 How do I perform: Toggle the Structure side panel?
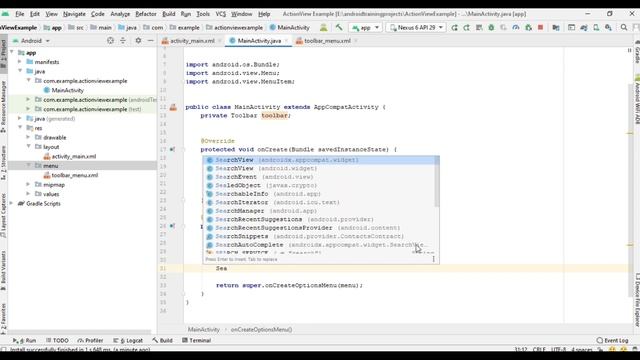coord(3,163)
